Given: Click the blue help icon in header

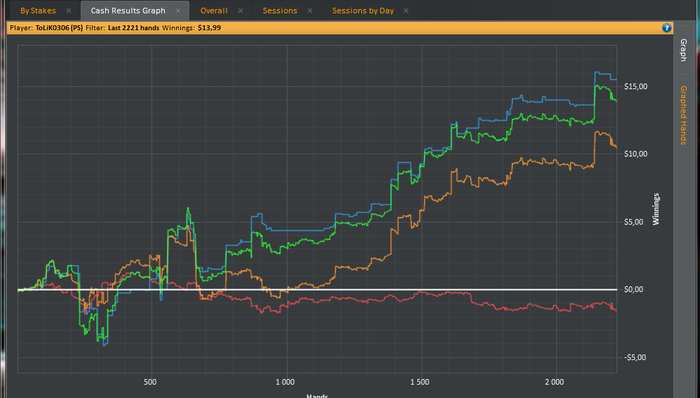Looking at the screenshot, I should click(667, 28).
